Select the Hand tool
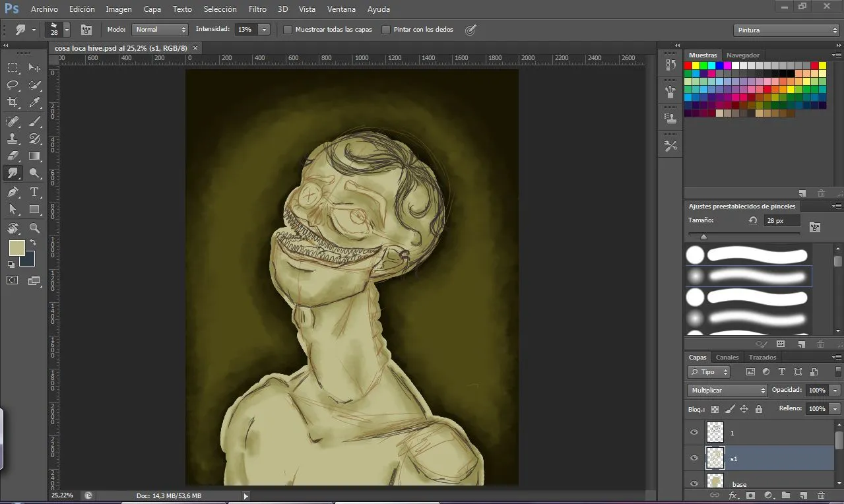The image size is (844, 504). (x=13, y=228)
